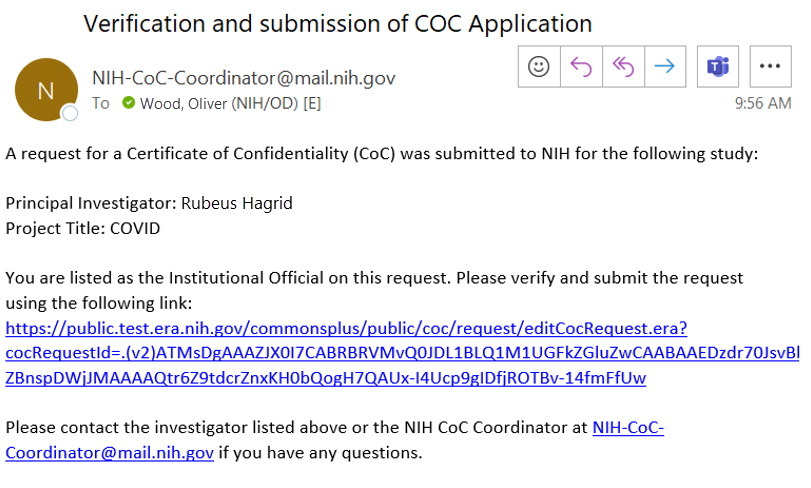811x488 pixels.
Task: Click the green availability check beside Wood, Oliver
Action: pos(128,103)
